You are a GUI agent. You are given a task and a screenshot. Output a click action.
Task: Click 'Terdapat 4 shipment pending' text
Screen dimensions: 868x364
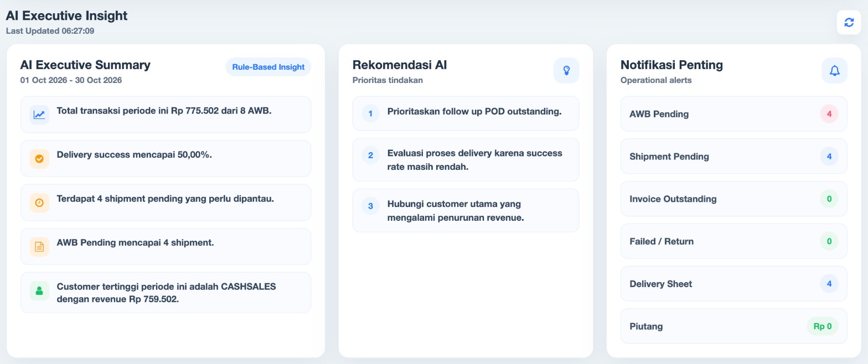[x=165, y=199]
